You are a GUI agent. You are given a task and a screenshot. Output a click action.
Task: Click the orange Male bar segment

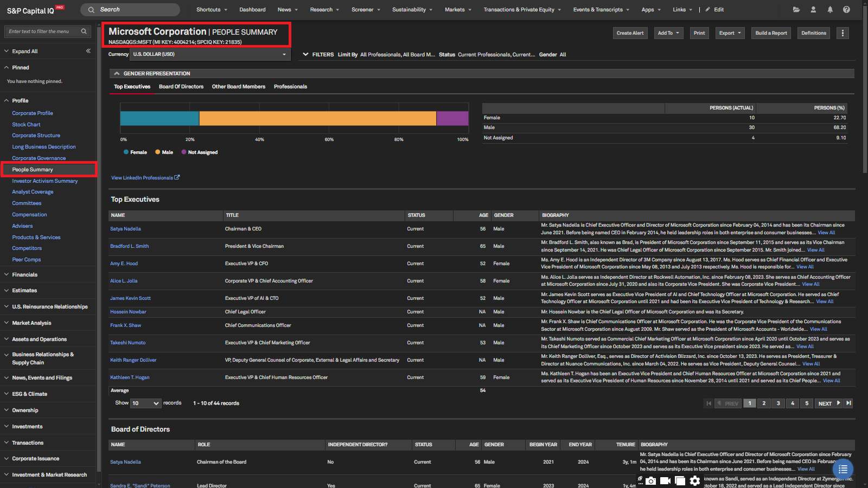point(317,119)
